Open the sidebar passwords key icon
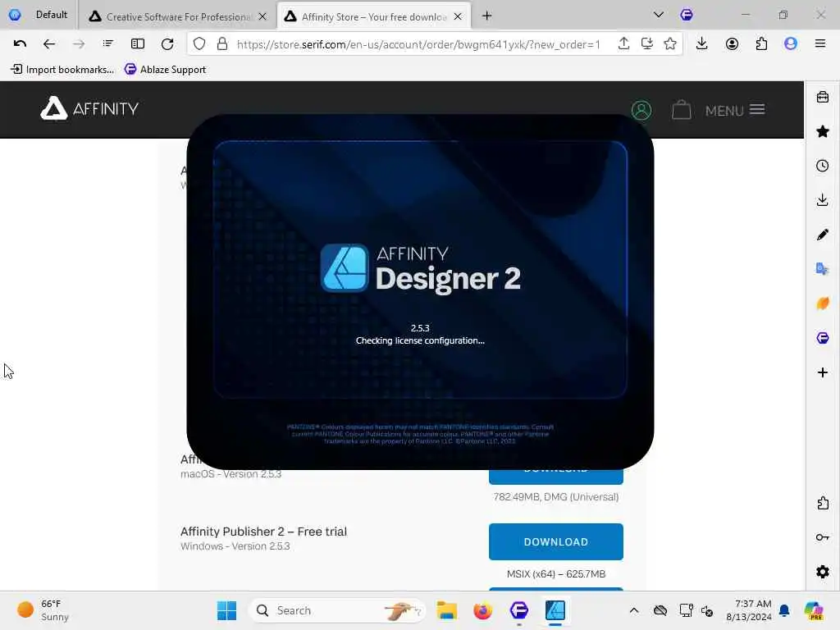The width and height of the screenshot is (840, 630). tap(823, 537)
